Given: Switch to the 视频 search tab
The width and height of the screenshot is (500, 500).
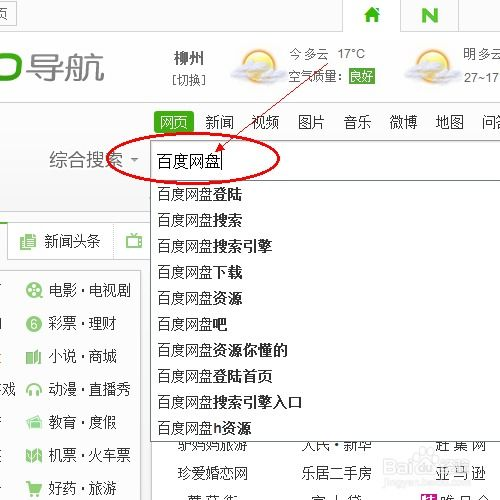Looking at the screenshot, I should coord(265,122).
